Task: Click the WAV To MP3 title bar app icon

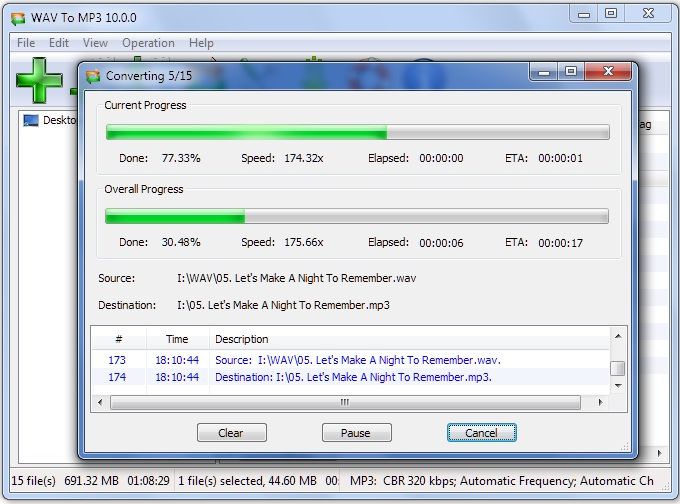Action: point(18,18)
